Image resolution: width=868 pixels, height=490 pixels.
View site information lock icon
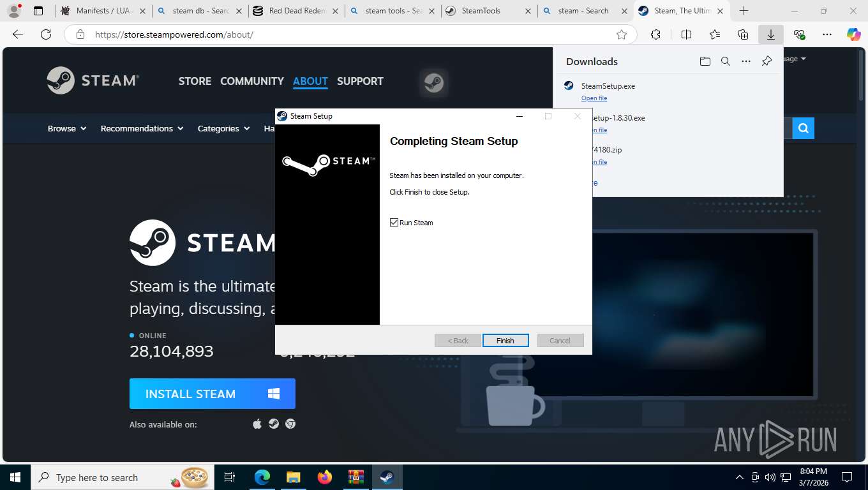point(80,34)
